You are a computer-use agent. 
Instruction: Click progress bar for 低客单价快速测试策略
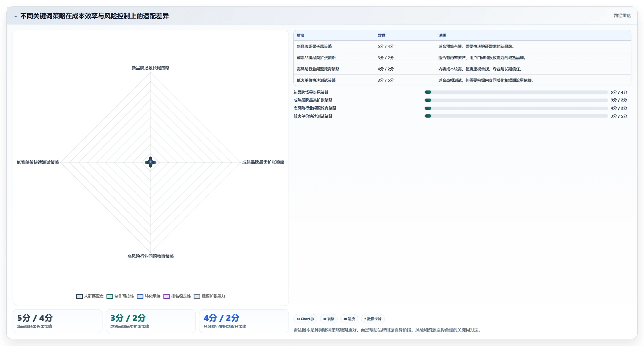click(x=516, y=116)
